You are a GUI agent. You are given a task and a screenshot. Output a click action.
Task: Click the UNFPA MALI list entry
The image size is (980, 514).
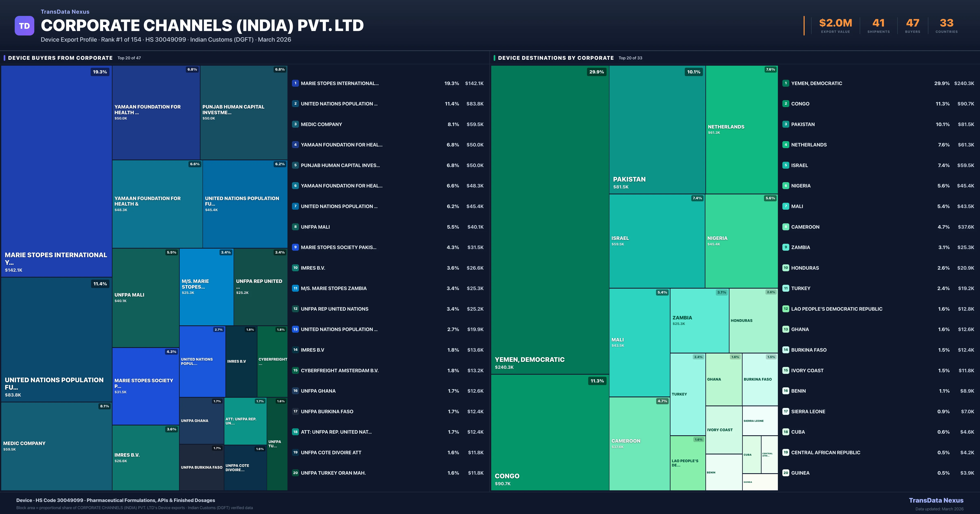click(x=315, y=227)
